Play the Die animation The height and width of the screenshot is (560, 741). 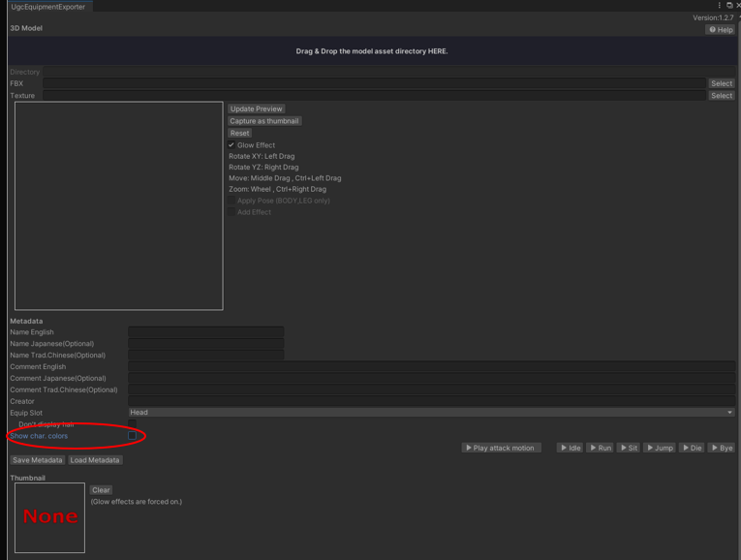[x=692, y=449]
